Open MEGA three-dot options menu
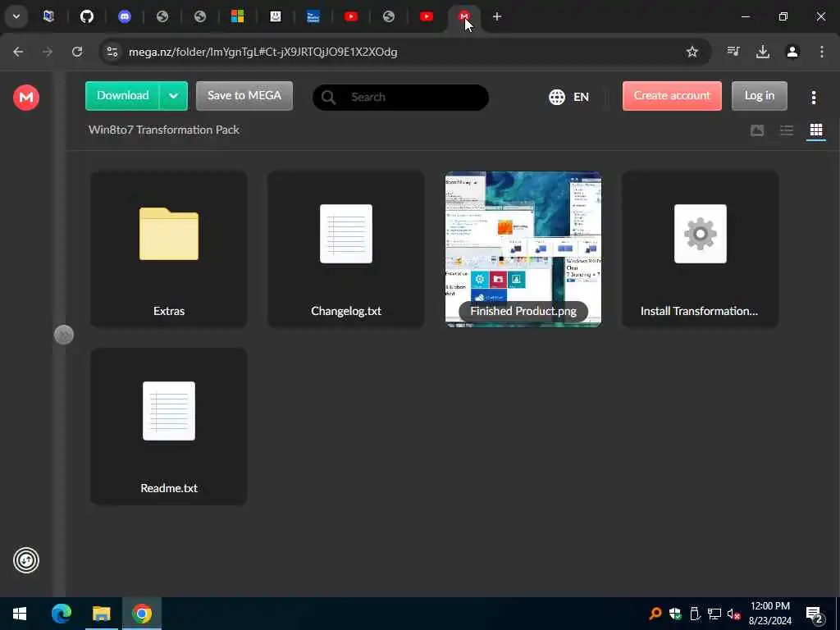Viewport: 840px width, 630px height. click(813, 97)
